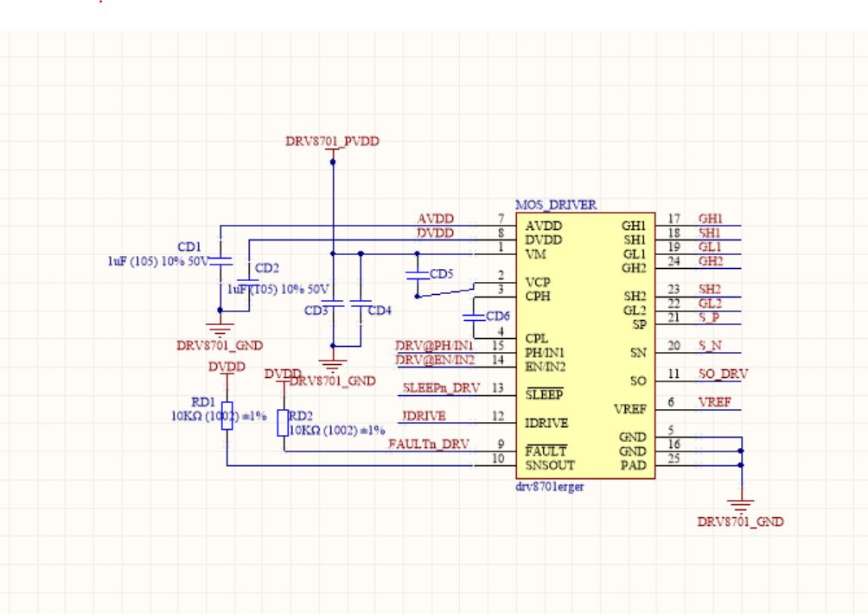
Task: Click the drv8701erger comment text
Action: [x=550, y=487]
